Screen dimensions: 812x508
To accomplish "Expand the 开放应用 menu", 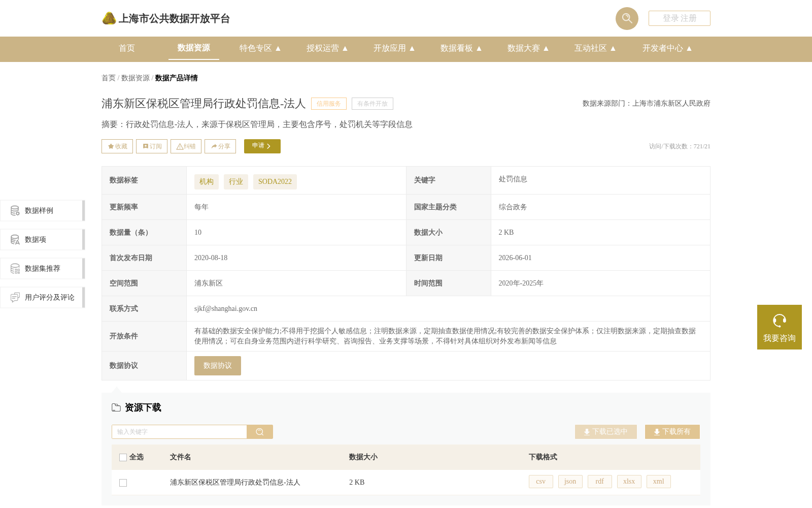I will point(394,48).
